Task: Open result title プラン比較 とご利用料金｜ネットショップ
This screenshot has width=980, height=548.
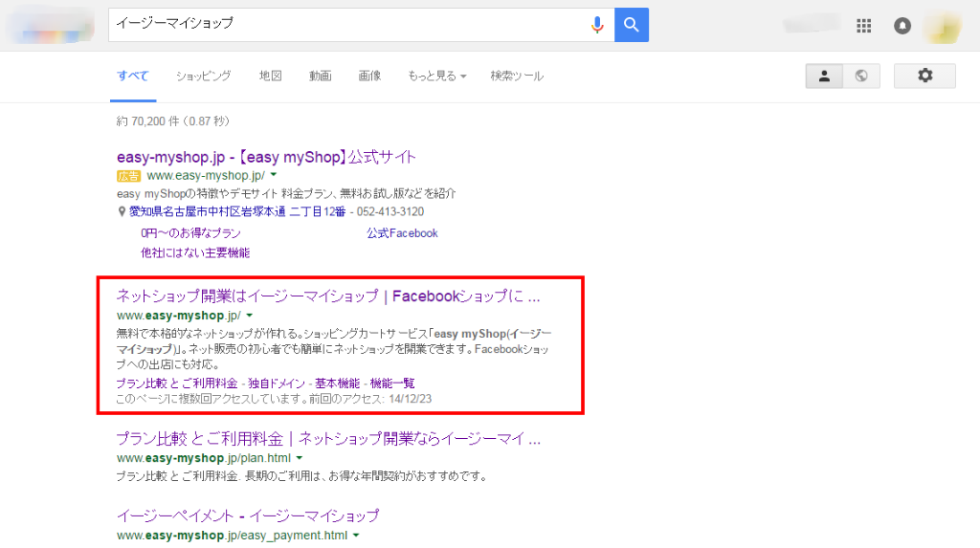Action: [x=328, y=439]
